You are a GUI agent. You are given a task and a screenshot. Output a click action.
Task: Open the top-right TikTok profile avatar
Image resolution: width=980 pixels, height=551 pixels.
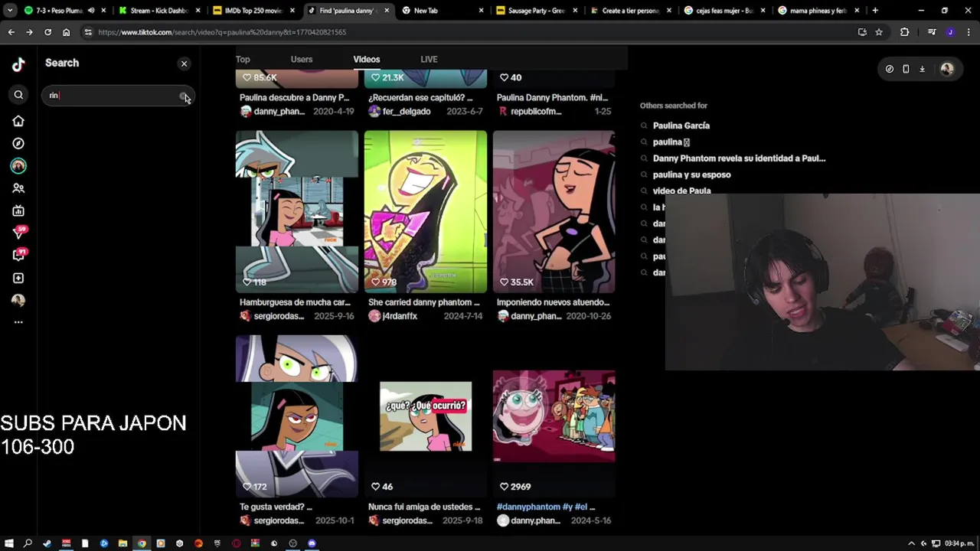click(x=946, y=69)
